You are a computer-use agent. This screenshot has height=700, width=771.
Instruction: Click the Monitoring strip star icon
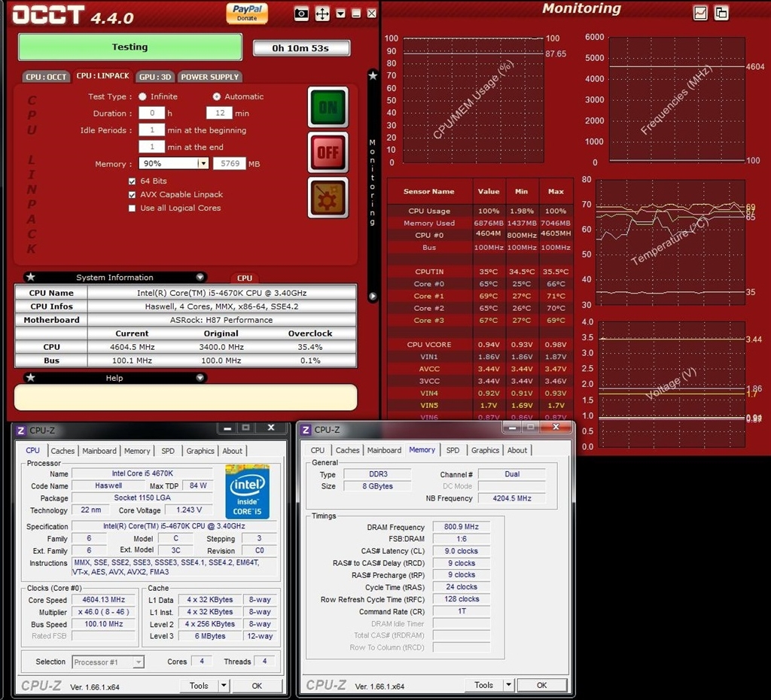tap(373, 76)
